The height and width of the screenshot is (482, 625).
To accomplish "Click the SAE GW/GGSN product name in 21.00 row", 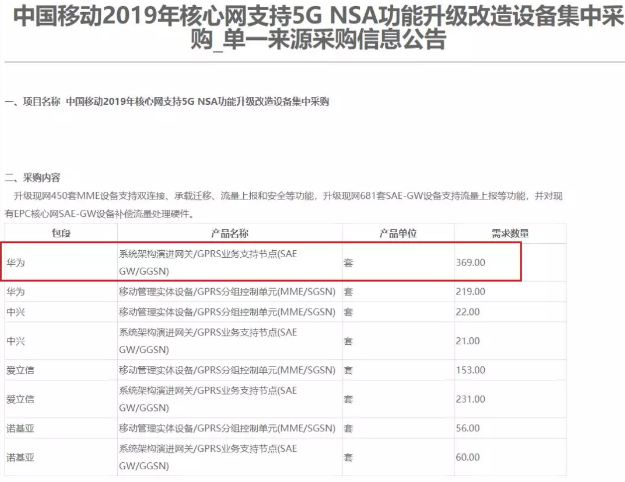I will tap(208, 341).
